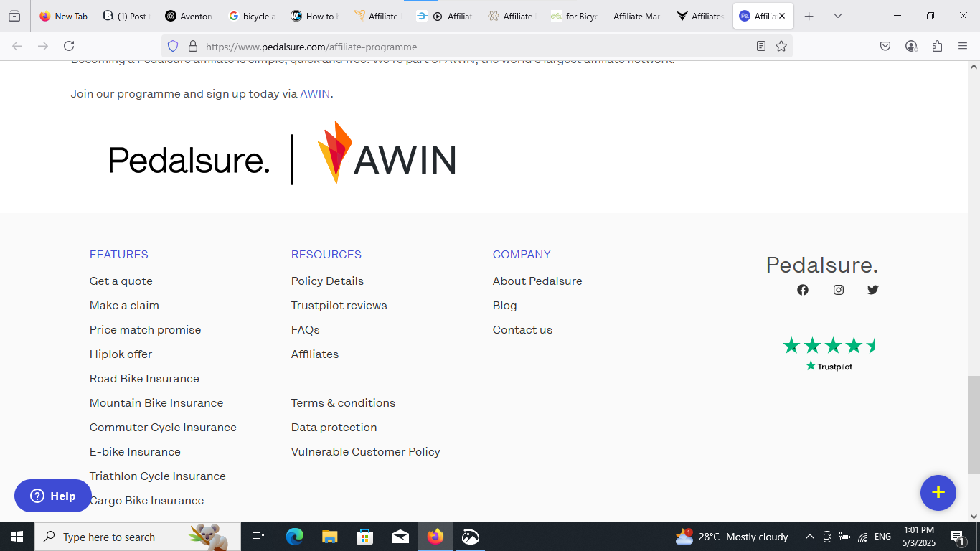Go back to previous page
Viewport: 980px width, 551px height.
point(17,46)
